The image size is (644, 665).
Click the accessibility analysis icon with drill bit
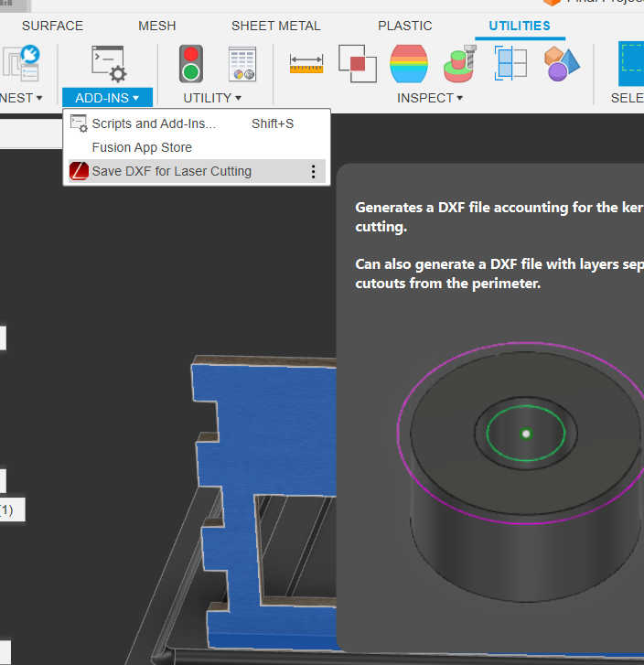(x=460, y=63)
